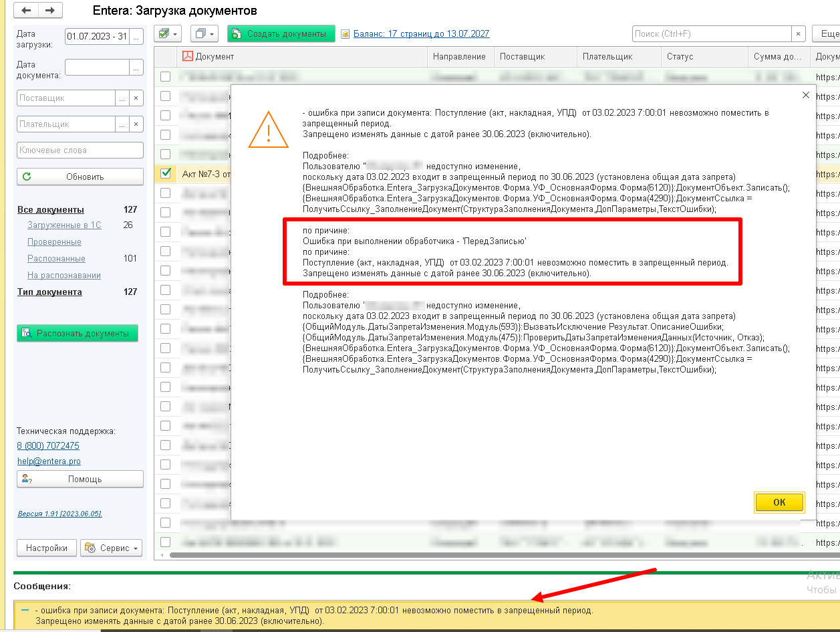Click the Распознать документы button
Viewport: 840px width, 632px height.
coord(78,333)
